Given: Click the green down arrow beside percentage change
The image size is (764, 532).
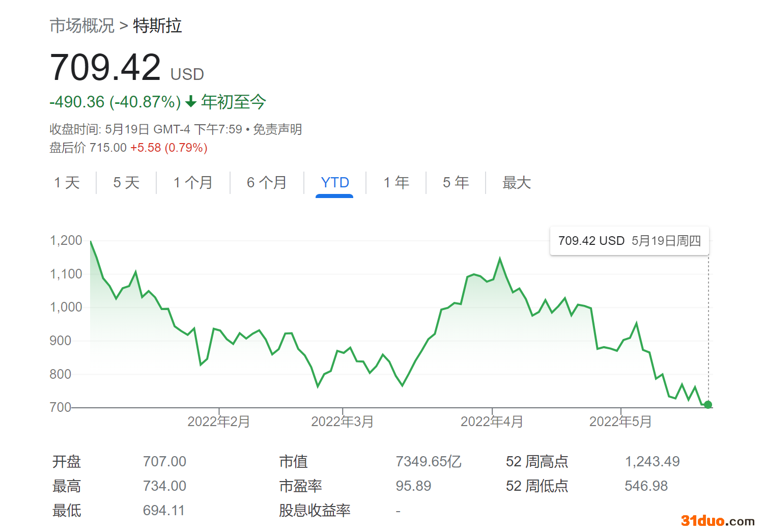Looking at the screenshot, I should point(191,102).
